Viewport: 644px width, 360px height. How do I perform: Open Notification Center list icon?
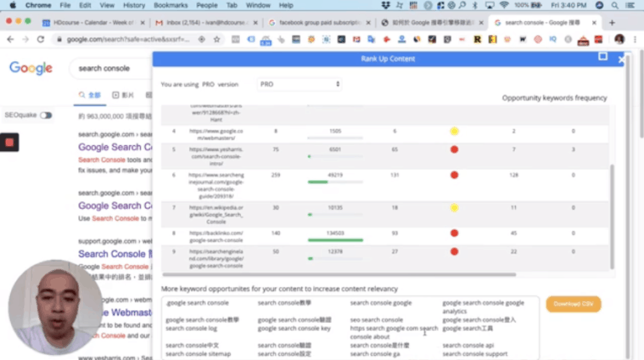click(x=630, y=5)
